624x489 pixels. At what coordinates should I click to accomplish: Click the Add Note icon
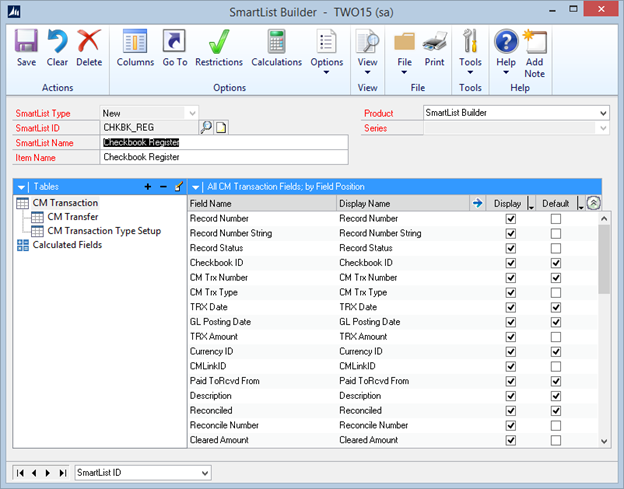click(x=535, y=41)
